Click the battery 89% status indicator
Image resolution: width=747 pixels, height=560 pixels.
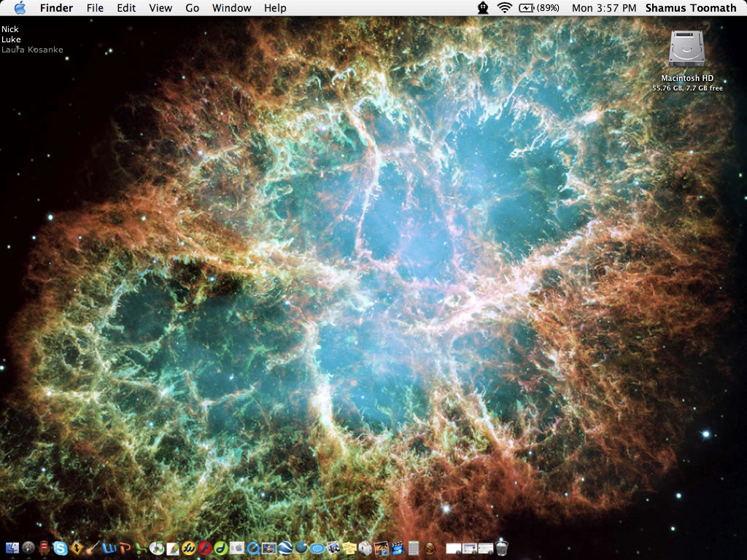(x=539, y=8)
